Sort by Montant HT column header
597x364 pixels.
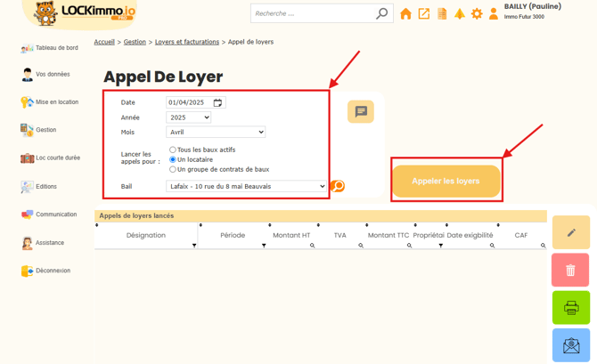coord(291,235)
